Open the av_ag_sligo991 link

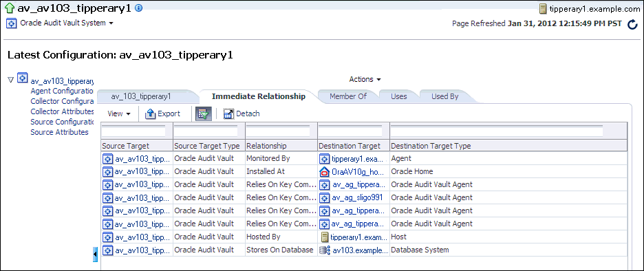tap(357, 198)
